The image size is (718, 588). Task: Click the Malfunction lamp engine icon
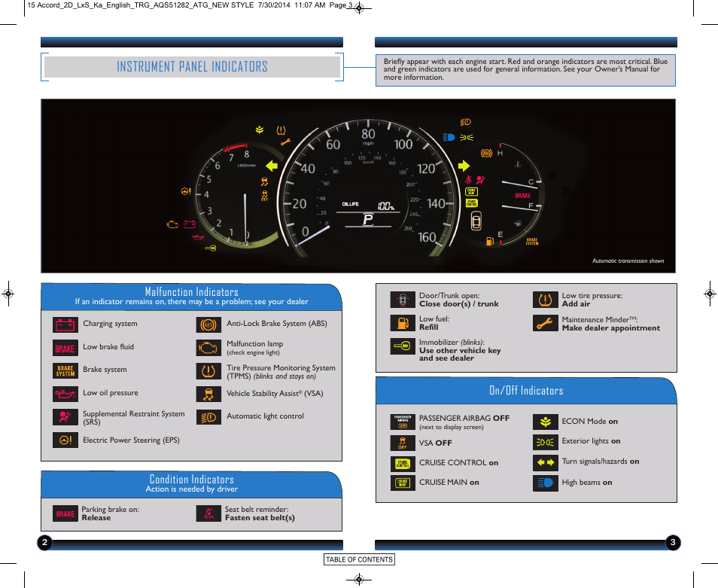pos(208,348)
